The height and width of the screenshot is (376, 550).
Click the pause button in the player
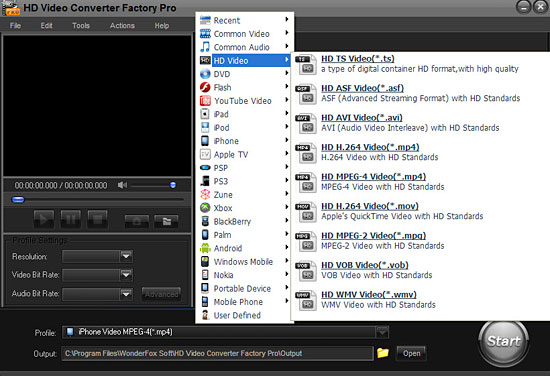point(71,219)
